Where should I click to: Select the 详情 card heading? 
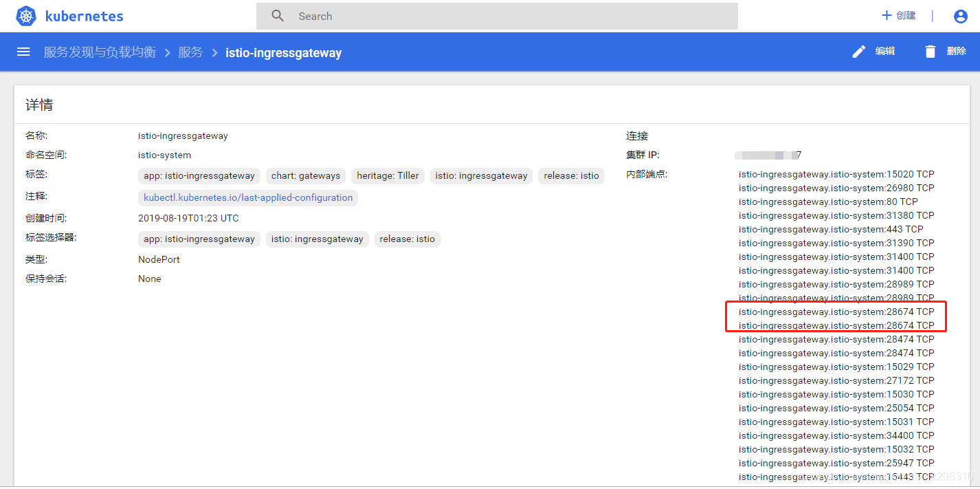tap(39, 105)
